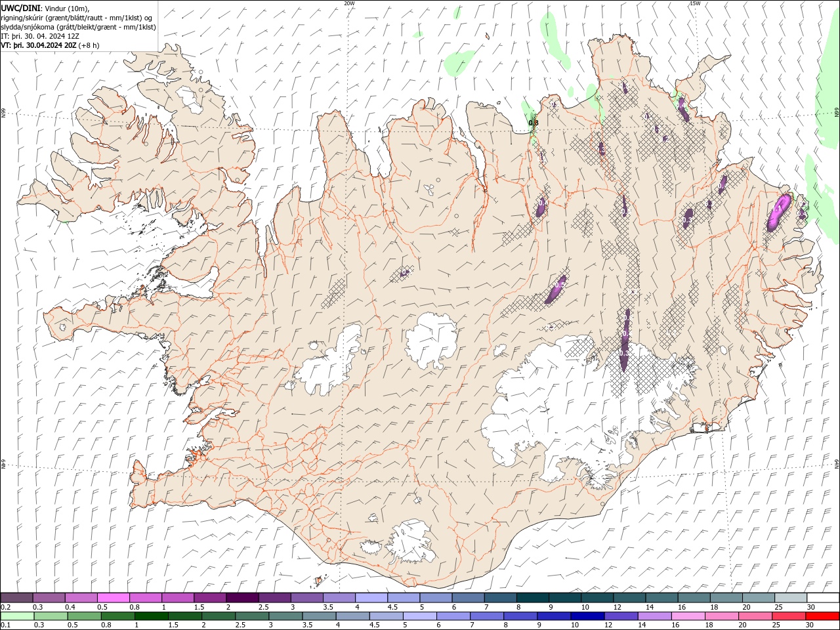Click the "slydda/snjókoma" legend description line
The height and width of the screenshot is (630, 840).
78,27
